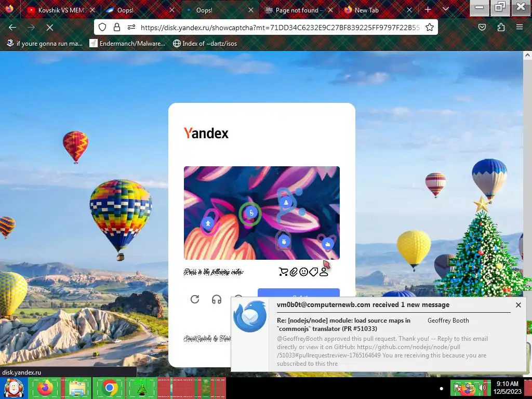Click the Action Center flag tray icon

click(457, 388)
